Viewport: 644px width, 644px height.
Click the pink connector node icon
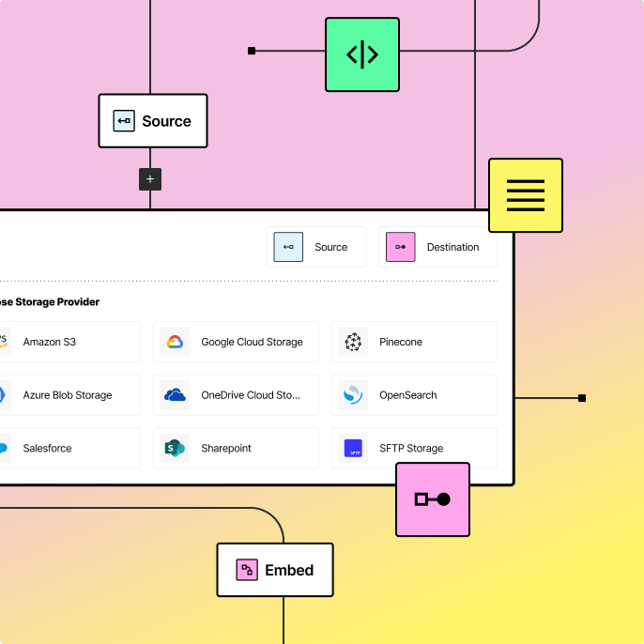coord(432,499)
